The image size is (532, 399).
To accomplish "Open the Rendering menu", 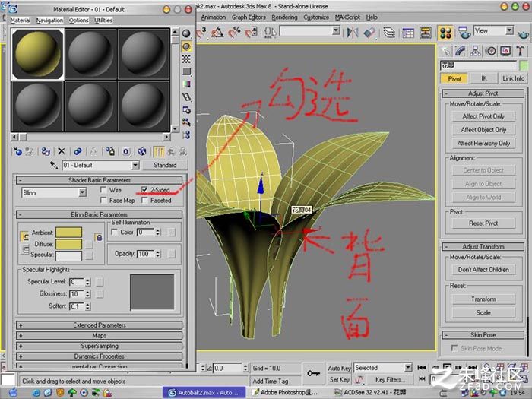I will pos(284,17).
